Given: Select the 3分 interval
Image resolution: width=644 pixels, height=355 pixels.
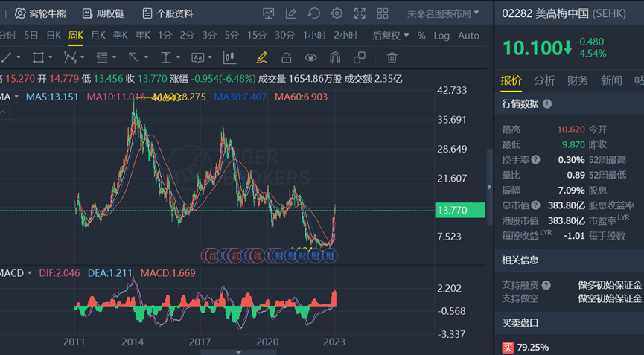Looking at the screenshot, I should tap(209, 36).
